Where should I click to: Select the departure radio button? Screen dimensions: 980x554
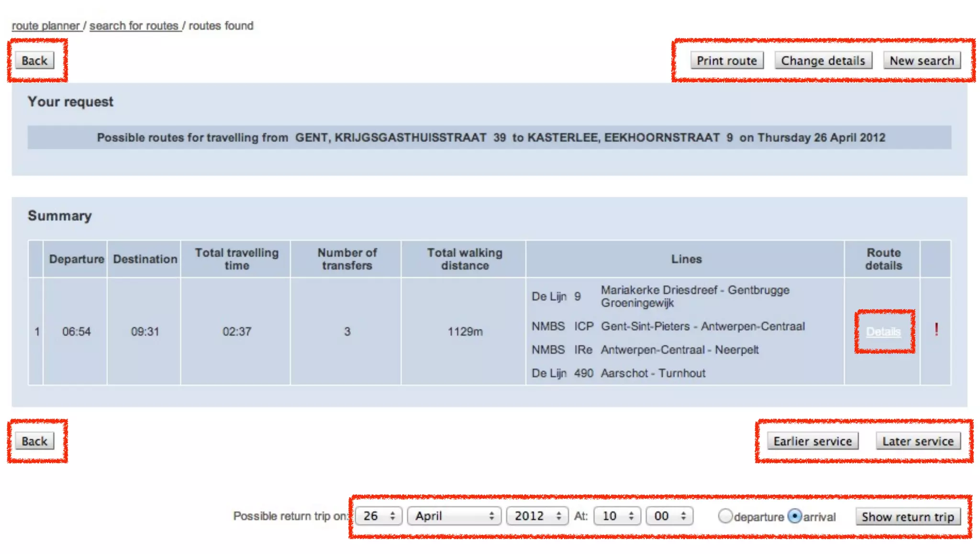click(725, 516)
